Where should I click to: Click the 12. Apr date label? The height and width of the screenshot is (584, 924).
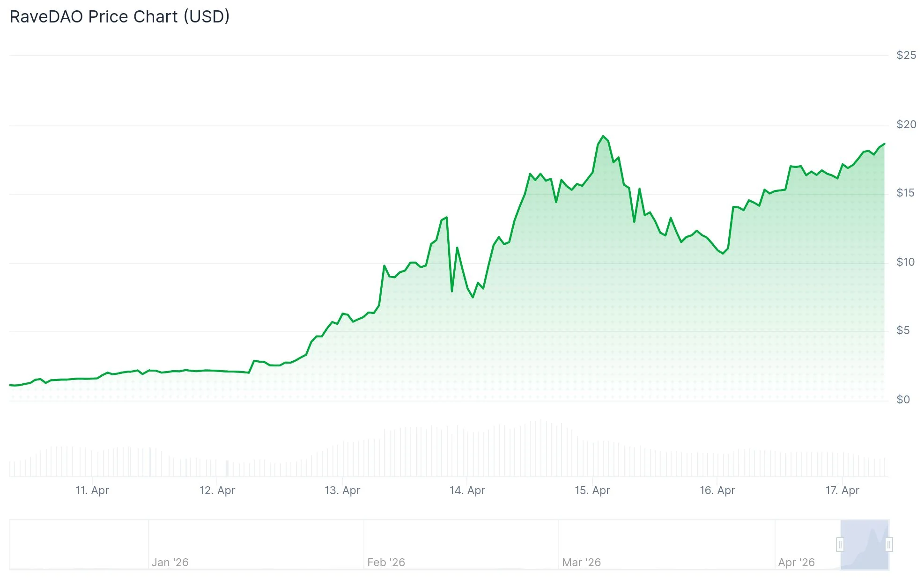pos(217,490)
